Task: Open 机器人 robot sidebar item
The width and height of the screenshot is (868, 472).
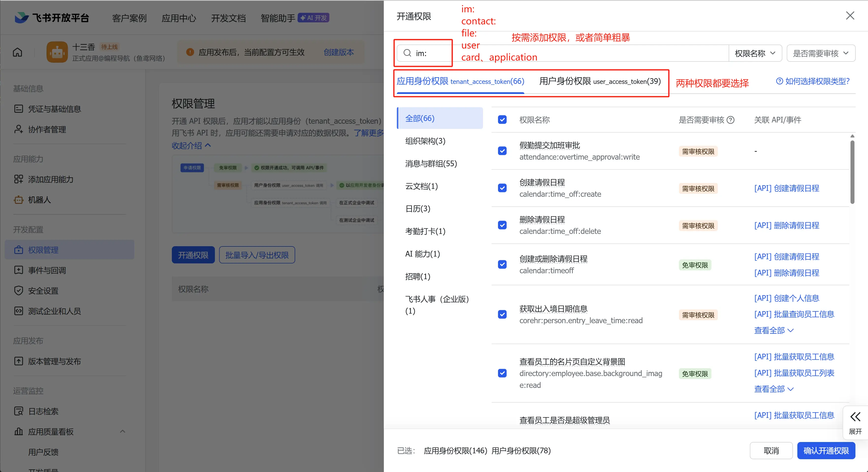Action: [39, 200]
